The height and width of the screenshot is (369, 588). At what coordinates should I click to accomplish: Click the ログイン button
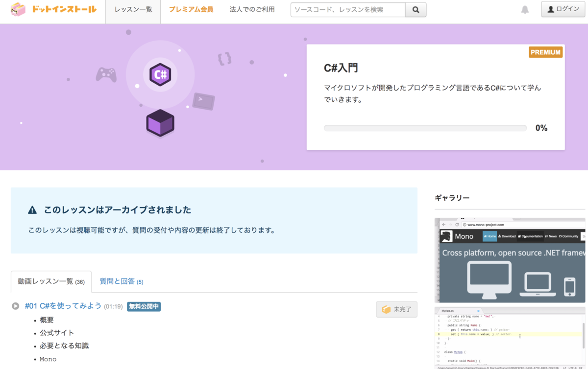click(563, 9)
